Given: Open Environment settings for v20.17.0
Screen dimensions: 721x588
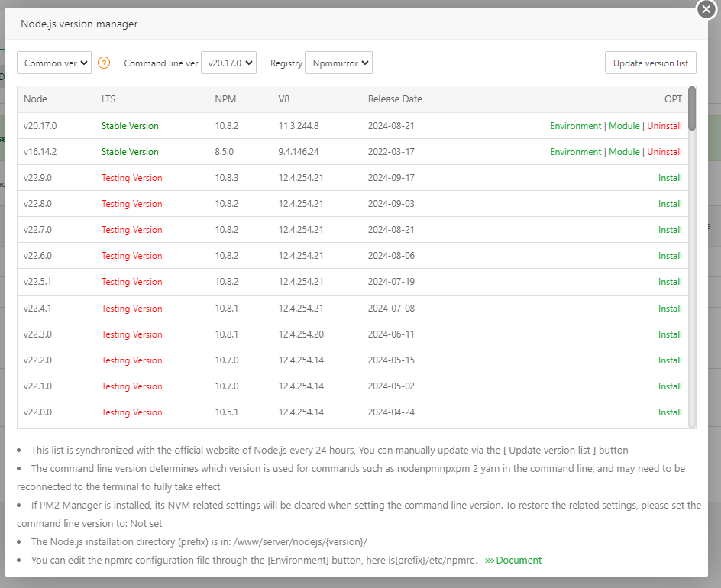Looking at the screenshot, I should (575, 126).
